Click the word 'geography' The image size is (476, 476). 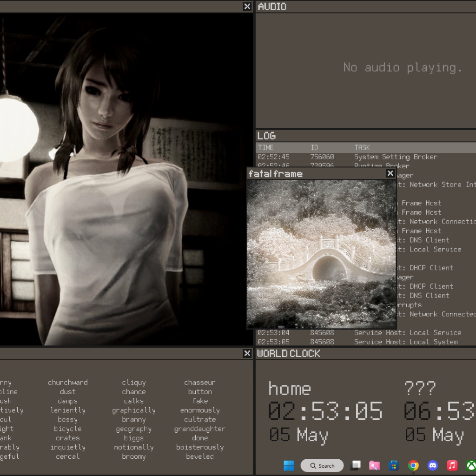click(134, 429)
